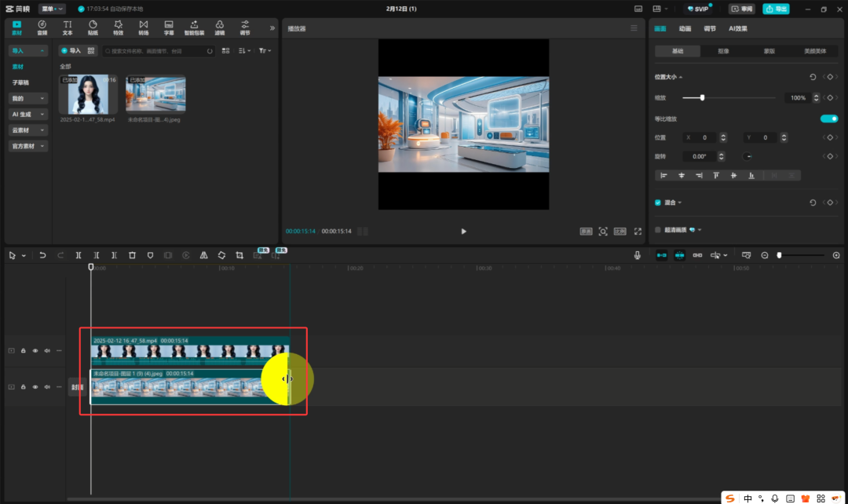Click the 导入 import button

71,51
